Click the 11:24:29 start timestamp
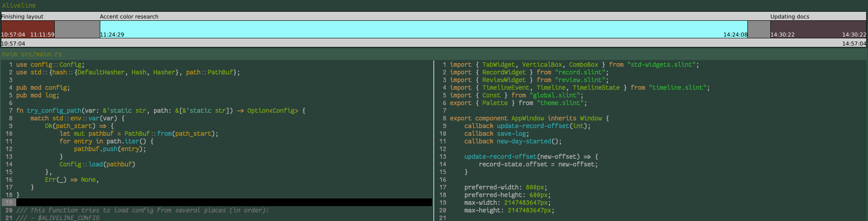The width and height of the screenshot is (868, 221). [112, 35]
